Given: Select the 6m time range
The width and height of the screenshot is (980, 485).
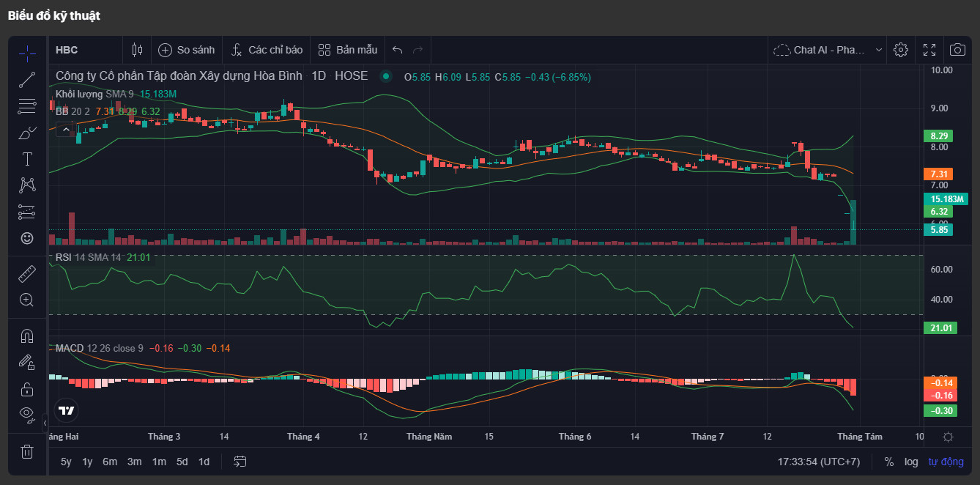Looking at the screenshot, I should [x=110, y=462].
